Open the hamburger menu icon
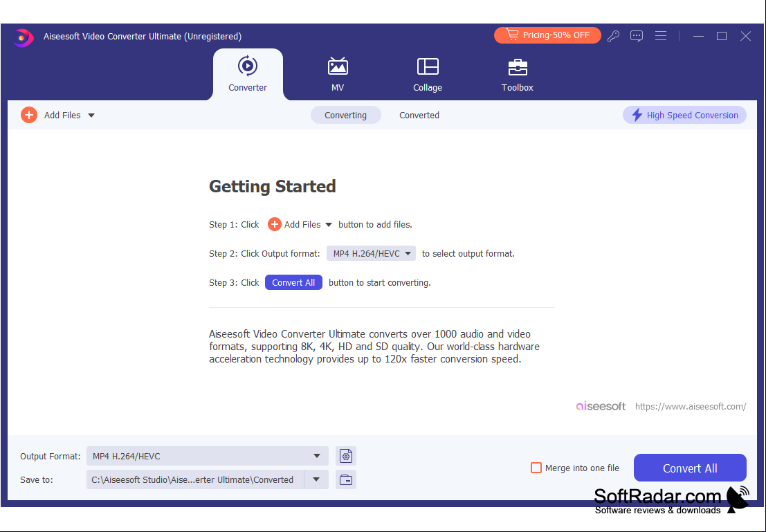Screen dimensions: 766x532 661,36
